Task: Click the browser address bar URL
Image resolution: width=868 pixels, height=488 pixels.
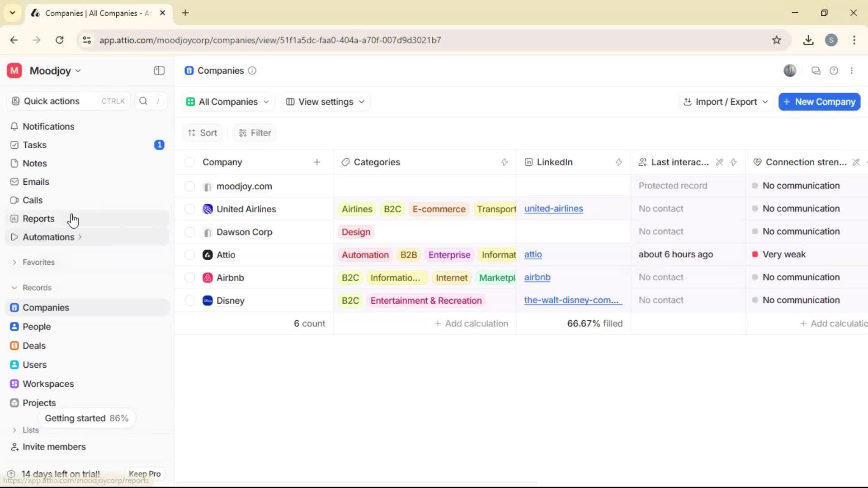Action: click(x=270, y=40)
